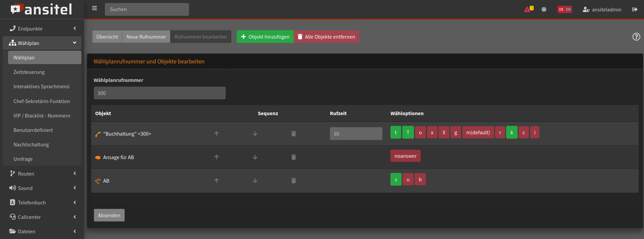Delete the AB object row
This screenshot has height=239, width=644.
(x=294, y=181)
